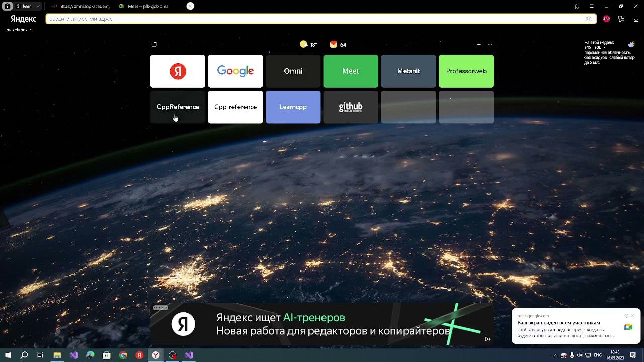Click the tableau window icon above the tiles
This screenshot has width=644, height=362.
[154, 44]
